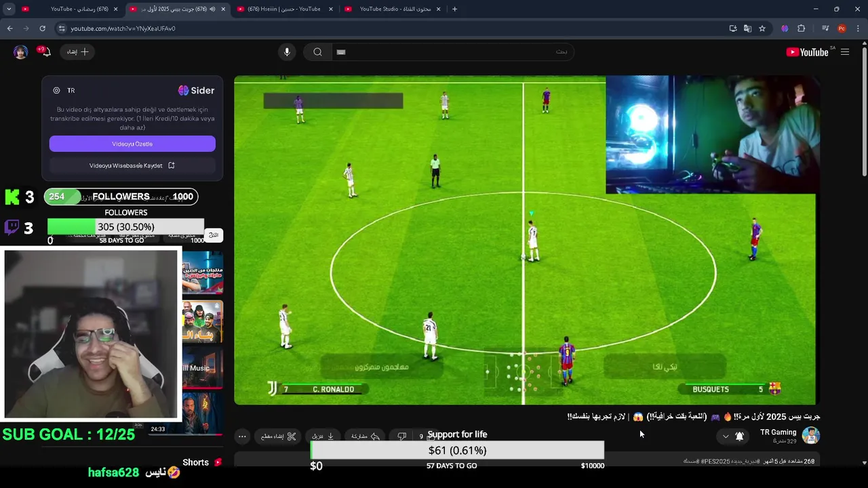Bookmark this page with the star icon
Viewport: 868px width, 488px height.
click(762, 28)
